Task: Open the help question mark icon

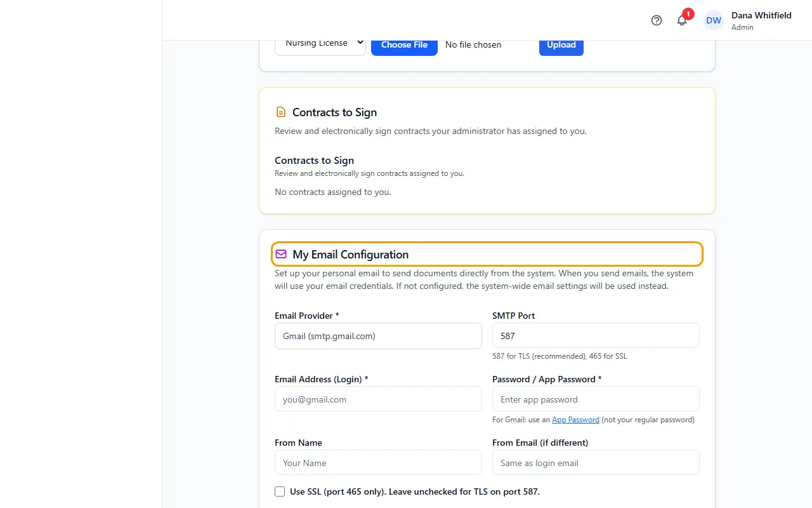Action: [x=657, y=20]
